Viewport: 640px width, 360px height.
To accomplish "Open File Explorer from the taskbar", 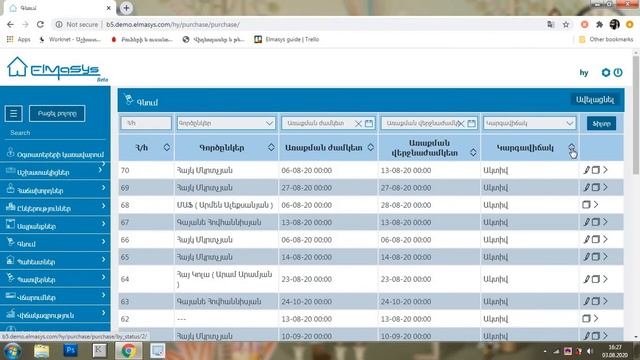I will tap(42, 351).
